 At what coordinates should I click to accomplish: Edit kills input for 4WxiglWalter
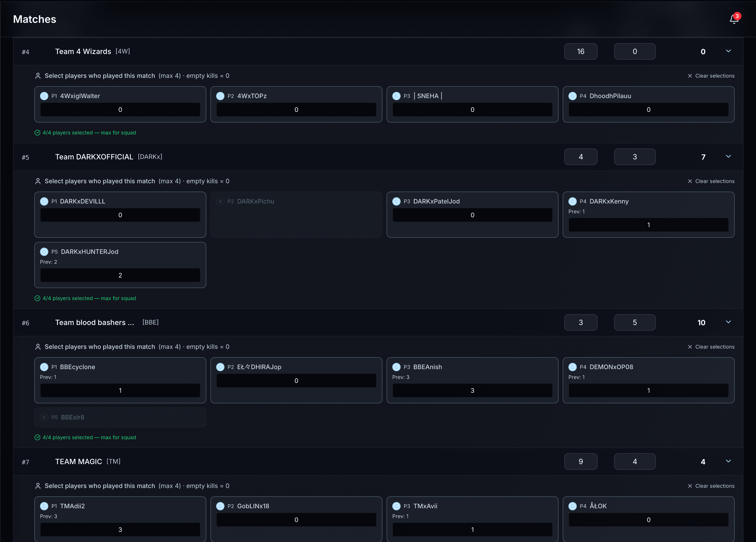click(120, 110)
